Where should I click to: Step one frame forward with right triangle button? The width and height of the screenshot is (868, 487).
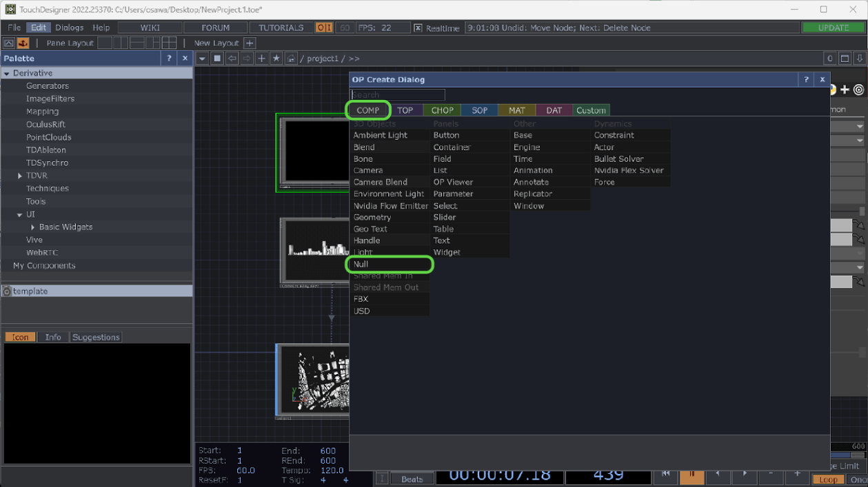click(x=744, y=476)
